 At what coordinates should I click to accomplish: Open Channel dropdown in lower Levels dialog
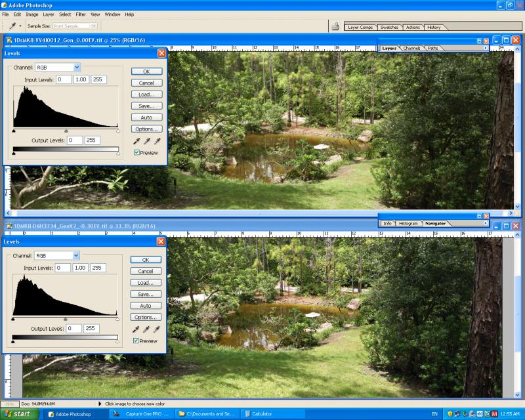pyautogui.click(x=76, y=255)
